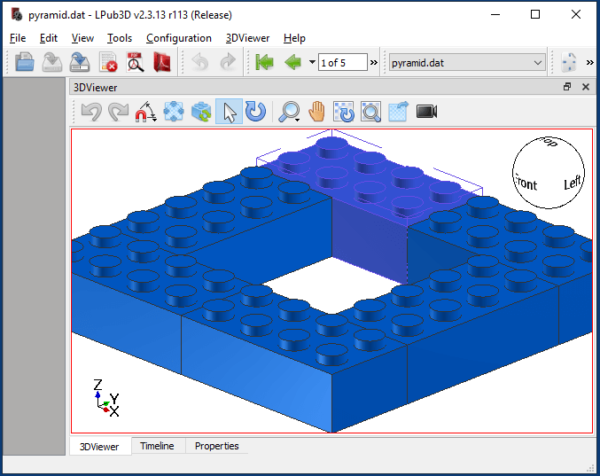Click the Zoom Region icon

(371, 112)
